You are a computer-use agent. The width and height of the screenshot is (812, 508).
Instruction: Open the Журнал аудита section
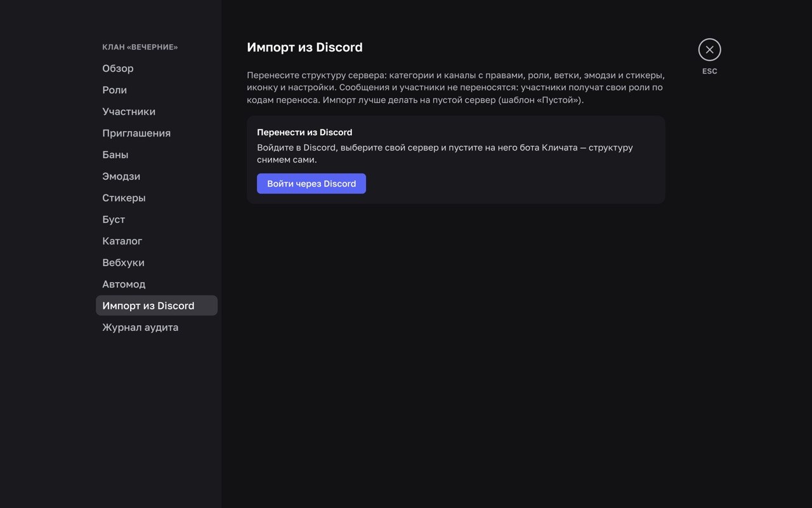point(157,327)
